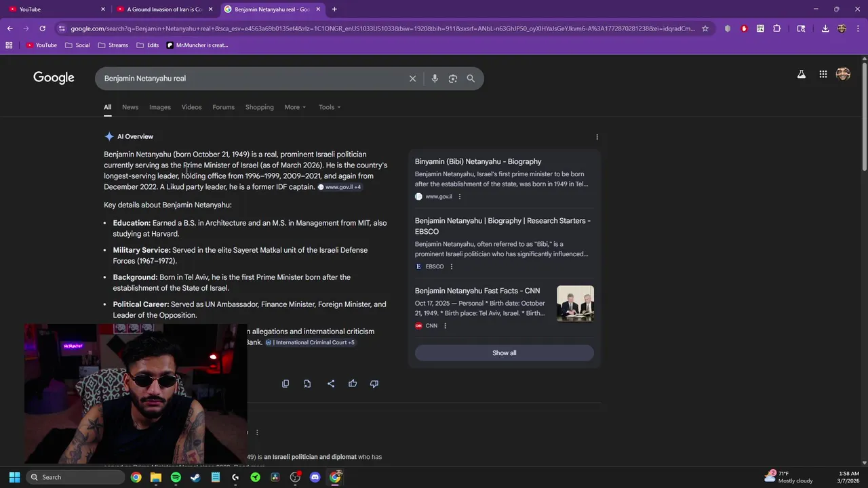Expand the Tools dropdown
The height and width of the screenshot is (488, 868).
tap(330, 107)
